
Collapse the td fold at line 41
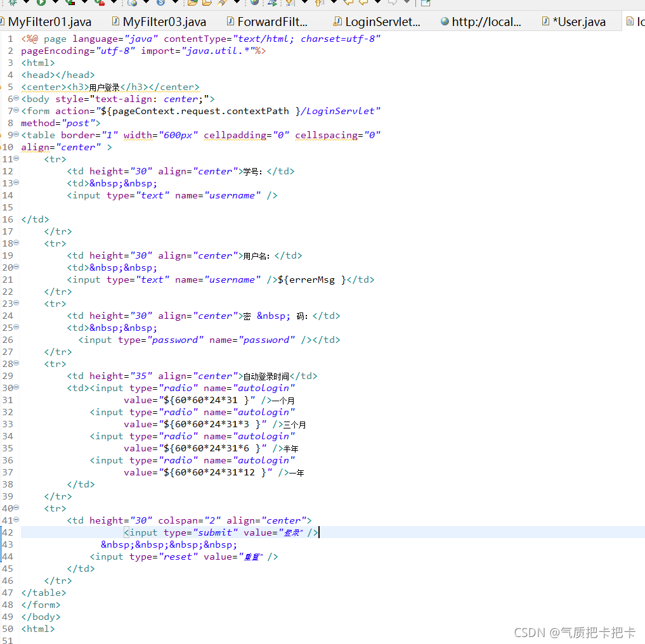pos(16,519)
